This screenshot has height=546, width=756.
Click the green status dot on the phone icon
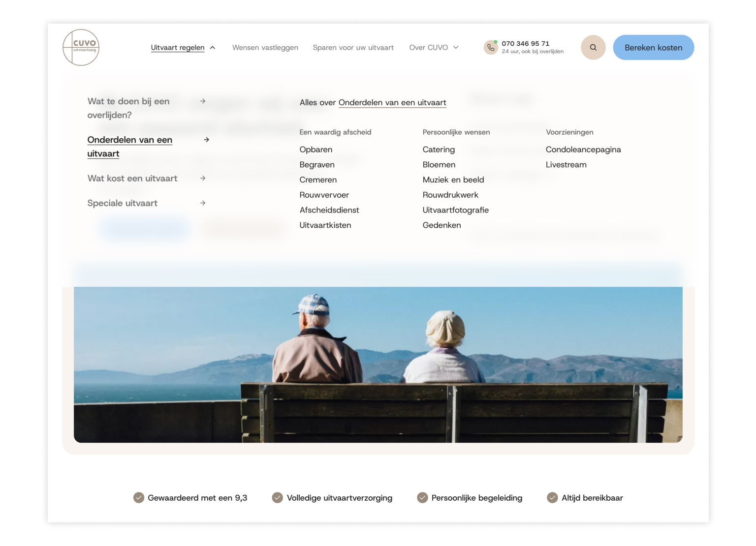pos(496,42)
